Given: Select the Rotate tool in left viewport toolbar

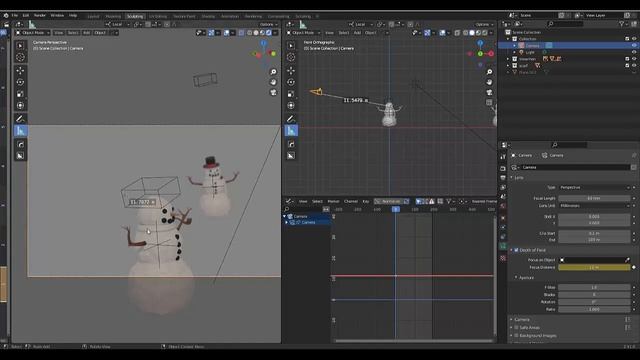Looking at the screenshot, I should point(20,82).
